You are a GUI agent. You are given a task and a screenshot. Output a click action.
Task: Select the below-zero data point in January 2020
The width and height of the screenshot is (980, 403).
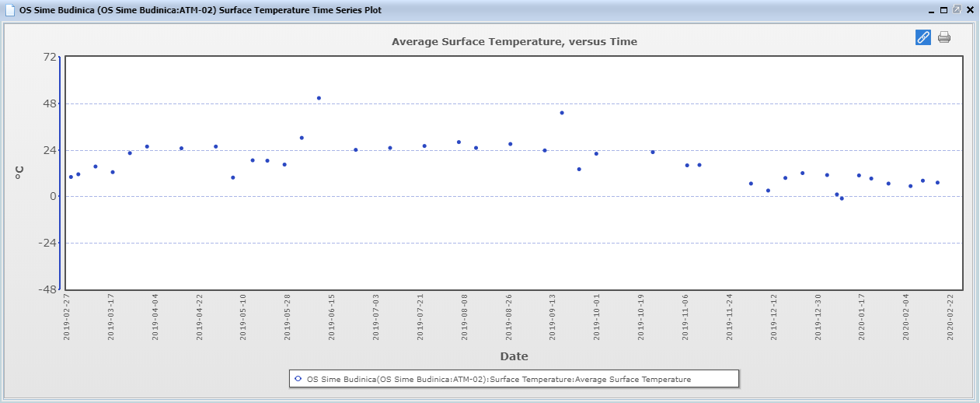pyautogui.click(x=842, y=198)
